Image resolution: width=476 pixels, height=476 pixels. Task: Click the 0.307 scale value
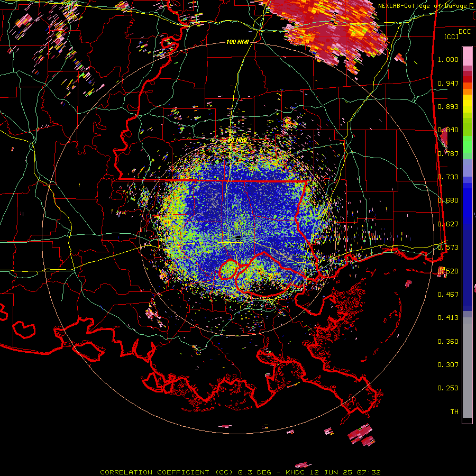[x=448, y=365]
